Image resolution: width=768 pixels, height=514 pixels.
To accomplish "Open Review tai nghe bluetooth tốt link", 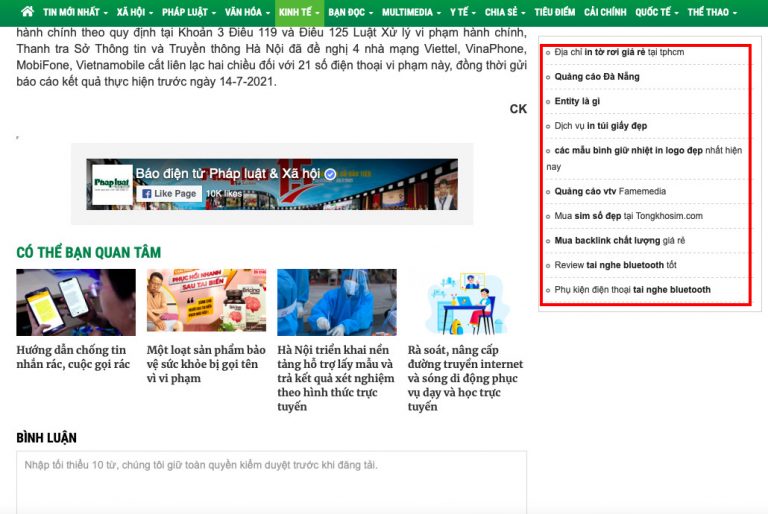I will pyautogui.click(x=615, y=265).
